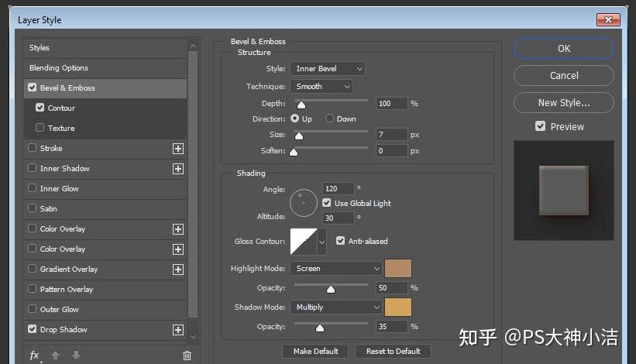Disable the Drop Shadow checkbox
Screen dimensions: 636x364
click(x=33, y=329)
